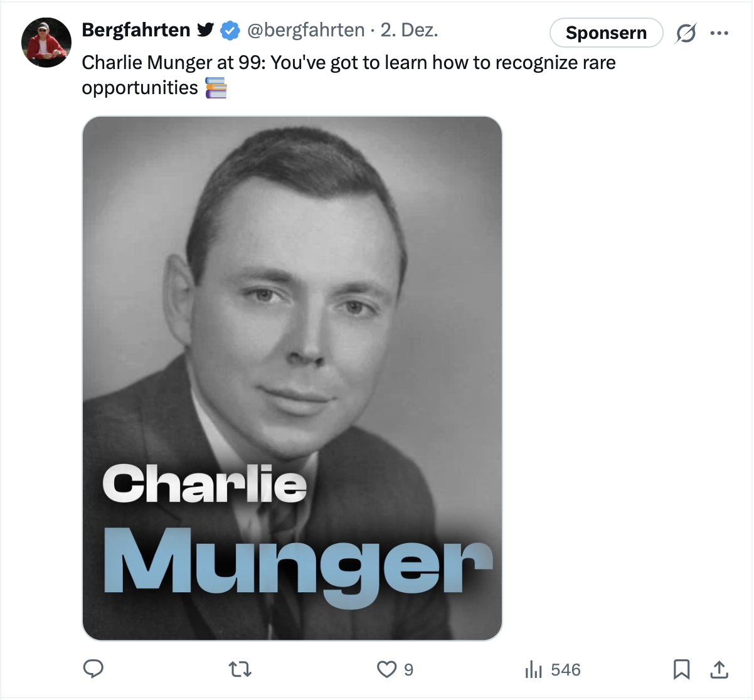Click the tweet text about rare opportunities
This screenshot has height=700, width=754.
tap(348, 63)
